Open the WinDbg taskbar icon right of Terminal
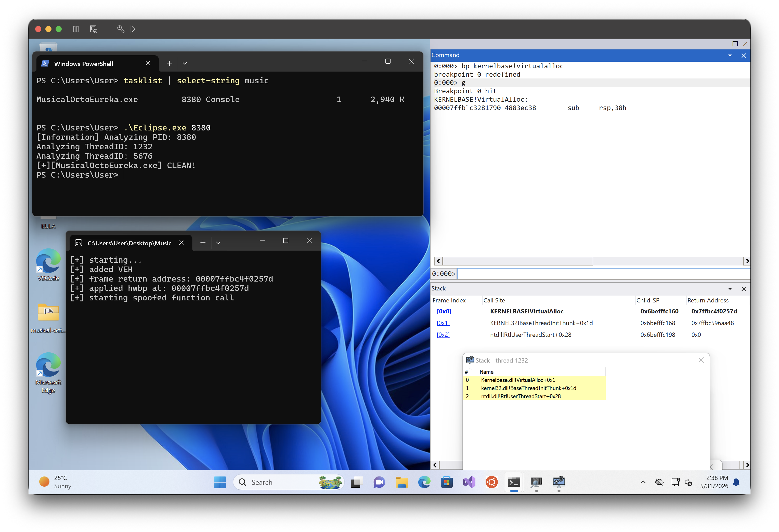This screenshot has height=532, width=779. coord(536,482)
